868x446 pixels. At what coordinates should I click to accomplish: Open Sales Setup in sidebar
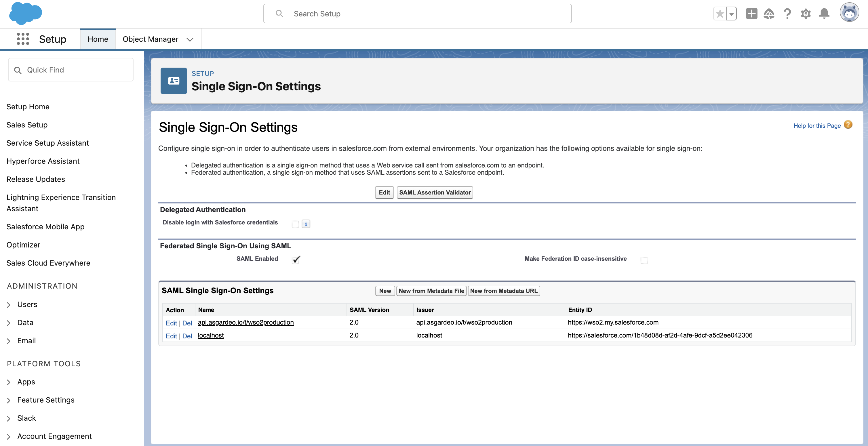coord(27,125)
